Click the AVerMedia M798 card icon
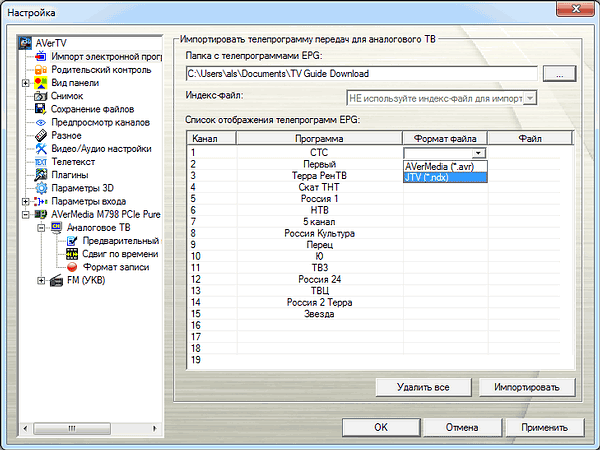The width and height of the screenshot is (600, 450). click(41, 214)
